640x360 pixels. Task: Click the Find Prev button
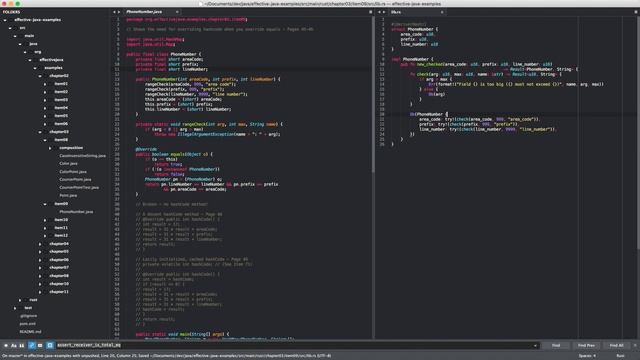tap(586, 345)
